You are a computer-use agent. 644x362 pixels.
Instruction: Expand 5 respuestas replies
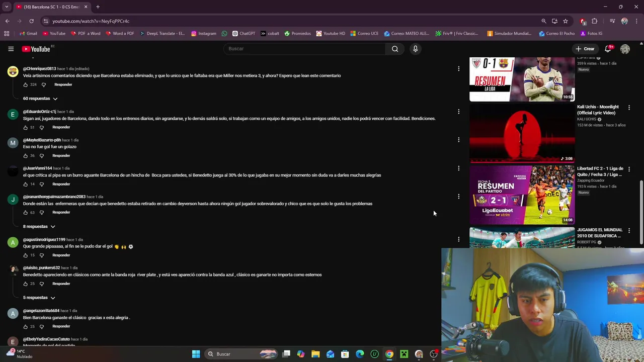tap(39, 298)
